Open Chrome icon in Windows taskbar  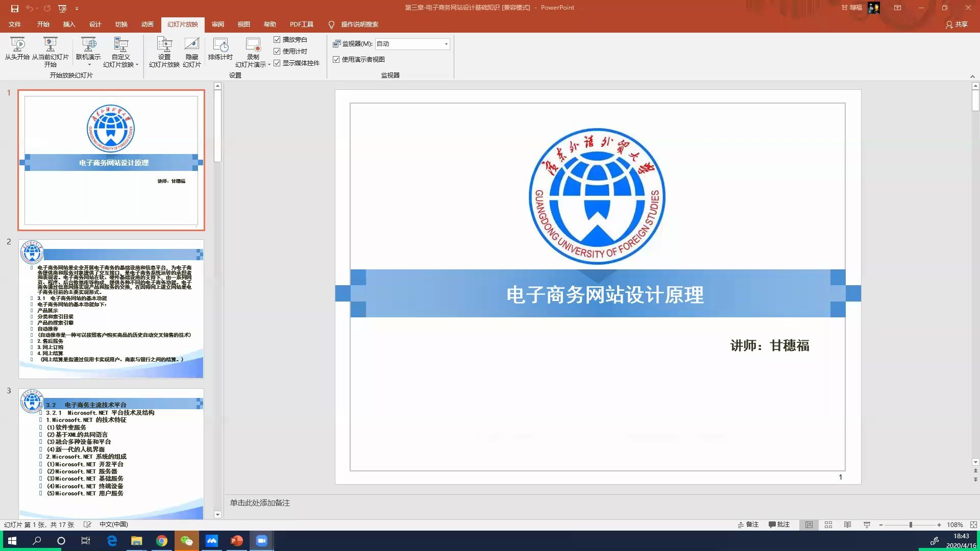(161, 541)
